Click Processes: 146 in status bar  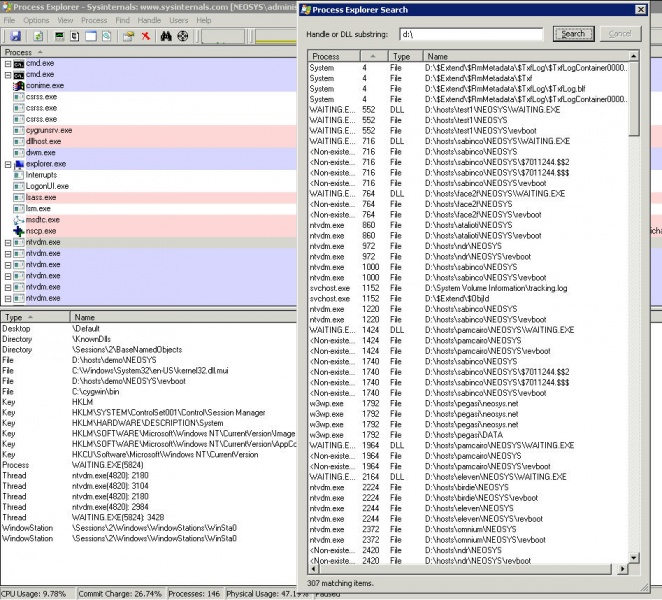[194, 594]
